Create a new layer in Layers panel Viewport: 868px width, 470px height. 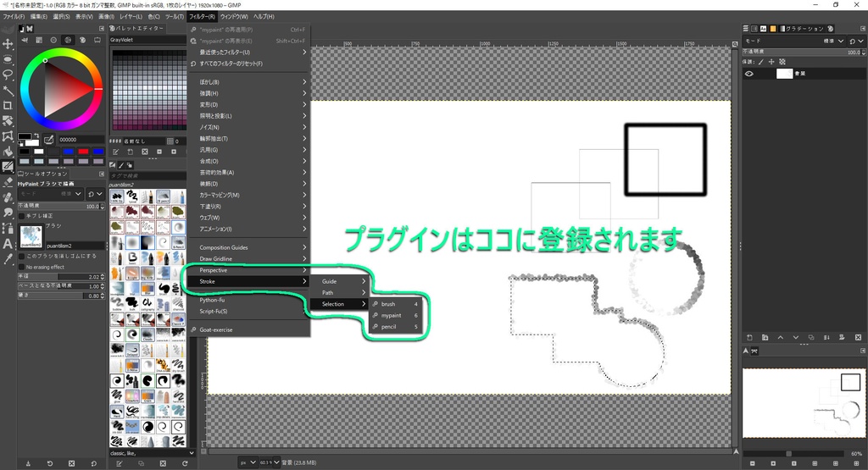tap(749, 337)
